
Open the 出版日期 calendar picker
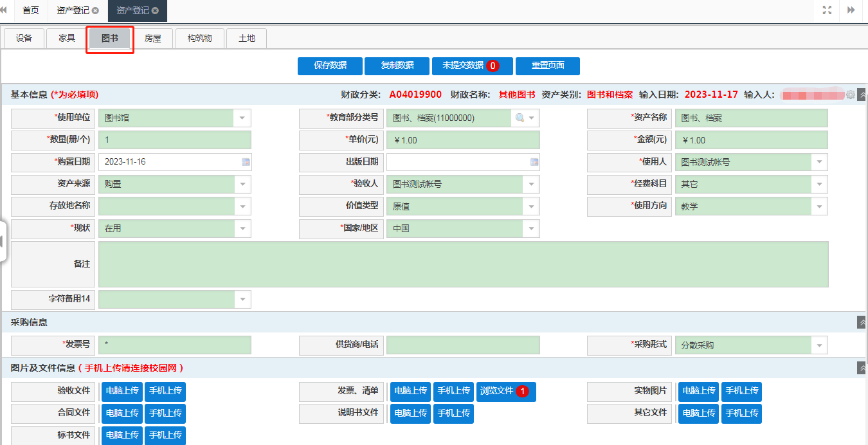click(533, 162)
